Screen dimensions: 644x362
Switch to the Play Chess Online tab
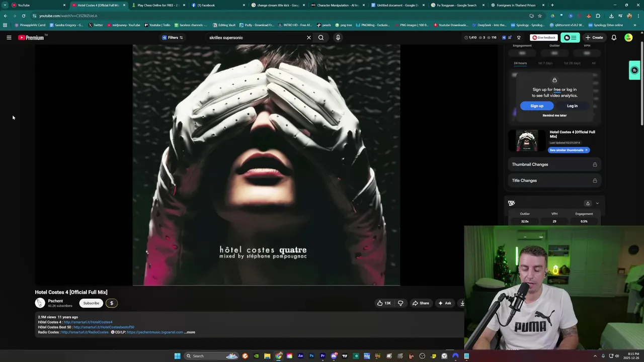[157, 5]
